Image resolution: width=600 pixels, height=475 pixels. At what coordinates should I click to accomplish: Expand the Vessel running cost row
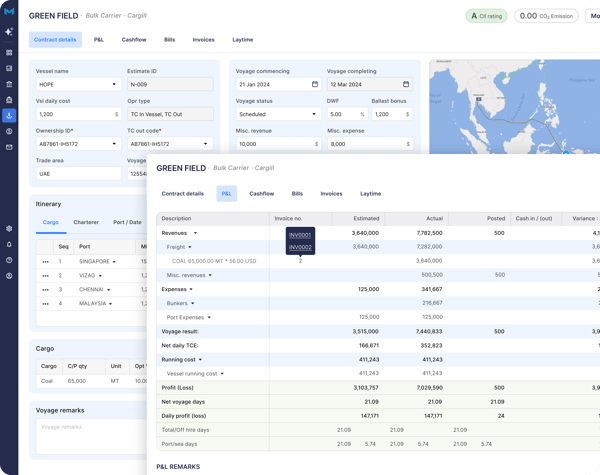(x=222, y=374)
